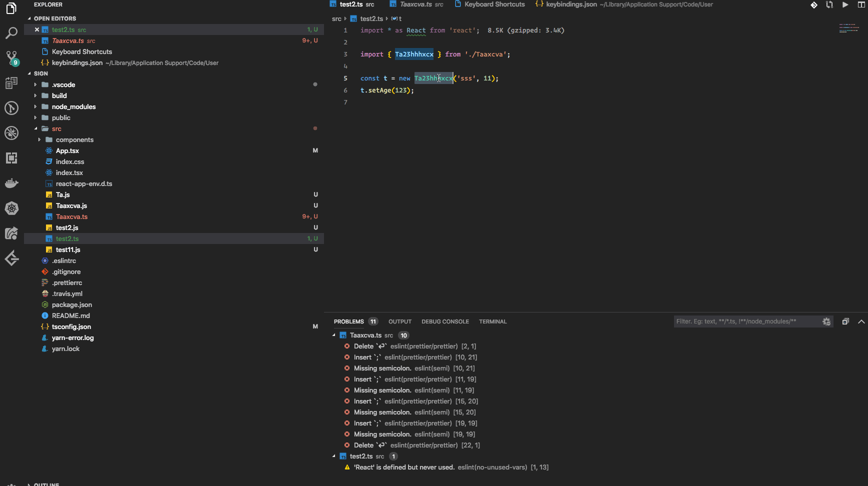Open the 'React' is defined but never used warning
Image resolution: width=868 pixels, height=486 pixels.
404,467
